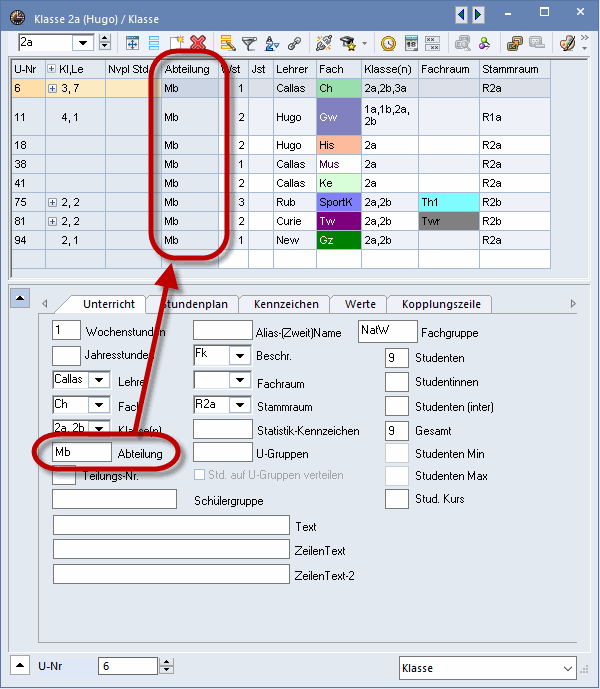
Task: Open the Beschr. dropdown showing Fk
Action: (240, 355)
